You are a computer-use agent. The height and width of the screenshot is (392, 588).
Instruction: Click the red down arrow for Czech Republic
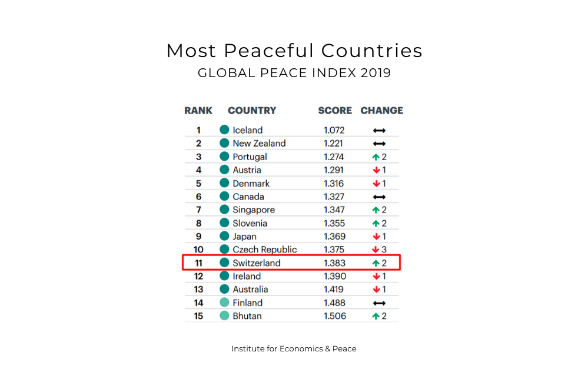pos(376,250)
